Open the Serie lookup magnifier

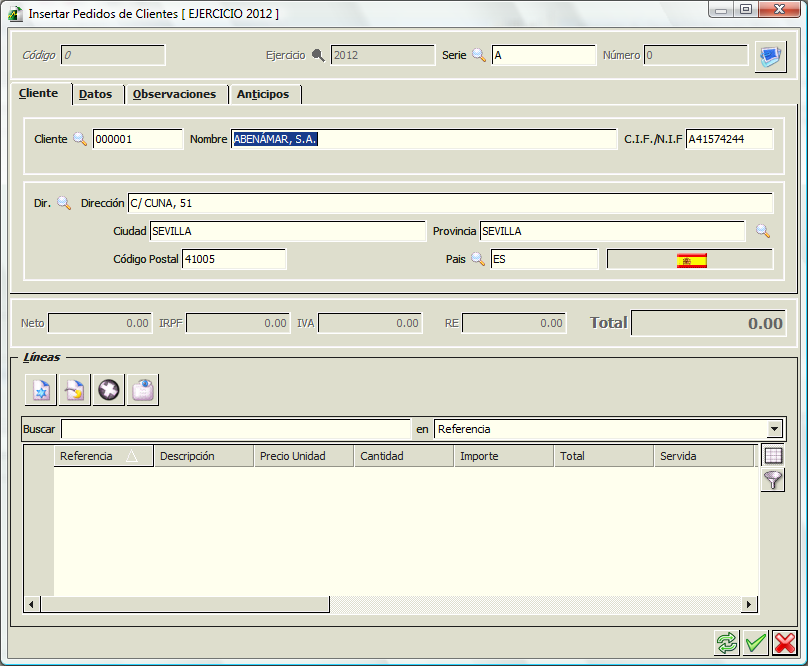pyautogui.click(x=479, y=55)
